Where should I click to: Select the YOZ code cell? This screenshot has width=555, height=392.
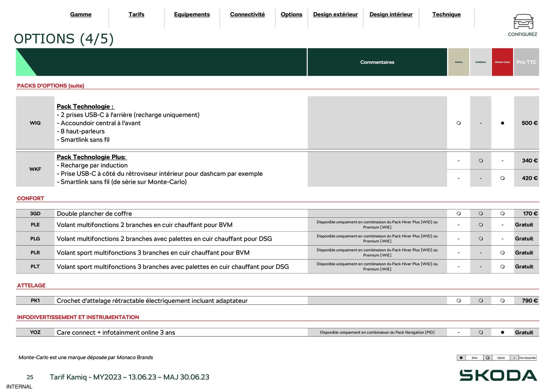click(35, 332)
